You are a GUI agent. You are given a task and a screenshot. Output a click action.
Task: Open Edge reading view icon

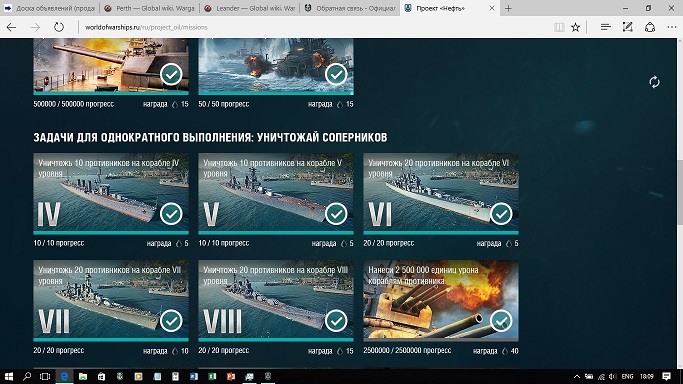pyautogui.click(x=559, y=27)
